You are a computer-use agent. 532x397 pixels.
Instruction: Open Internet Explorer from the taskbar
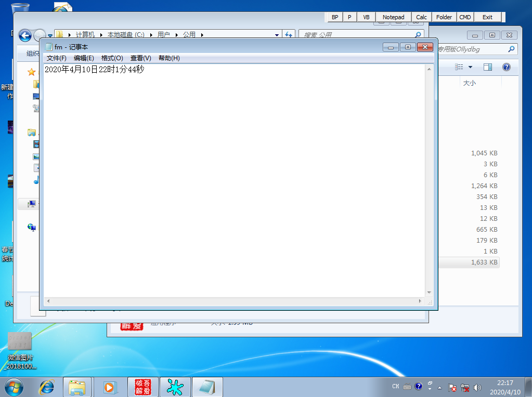pos(46,387)
